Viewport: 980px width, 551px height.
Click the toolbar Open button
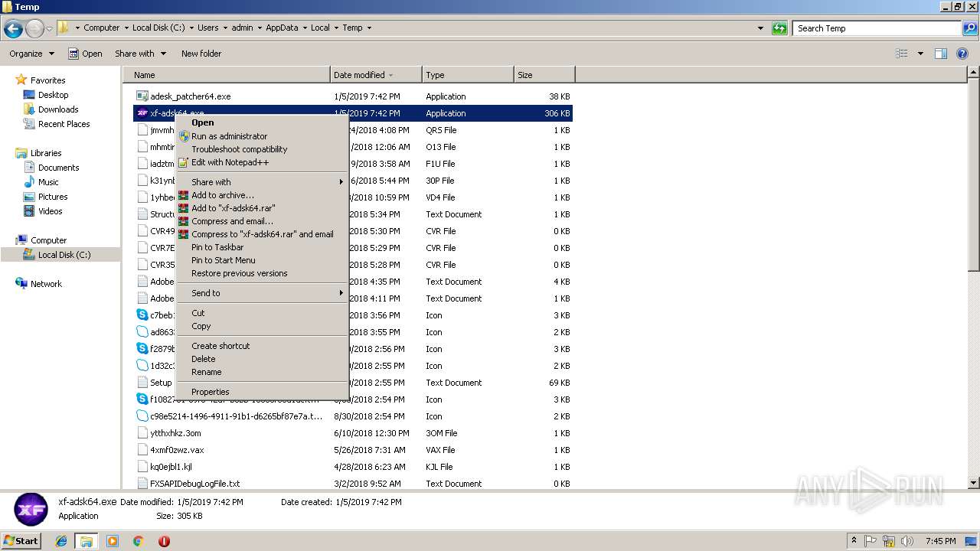(85, 54)
